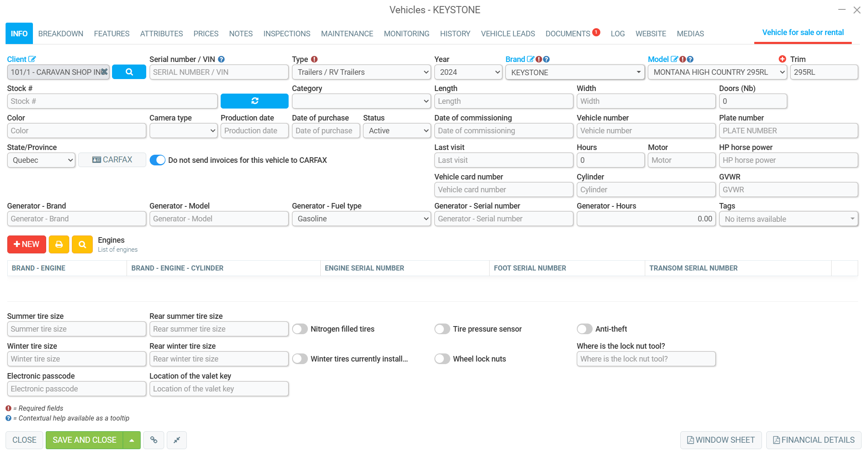
Task: Minimize the Vehicles window
Action: pos(841,10)
